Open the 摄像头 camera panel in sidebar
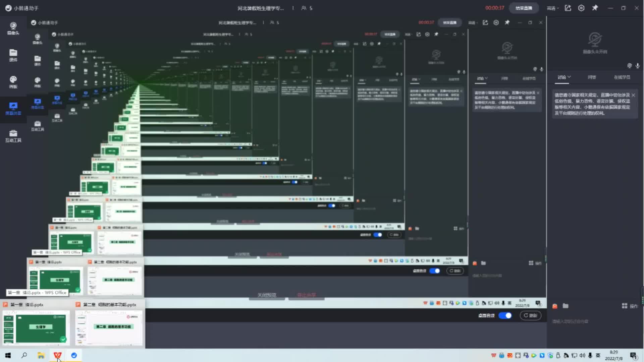This screenshot has height=362, width=644. (x=13, y=28)
